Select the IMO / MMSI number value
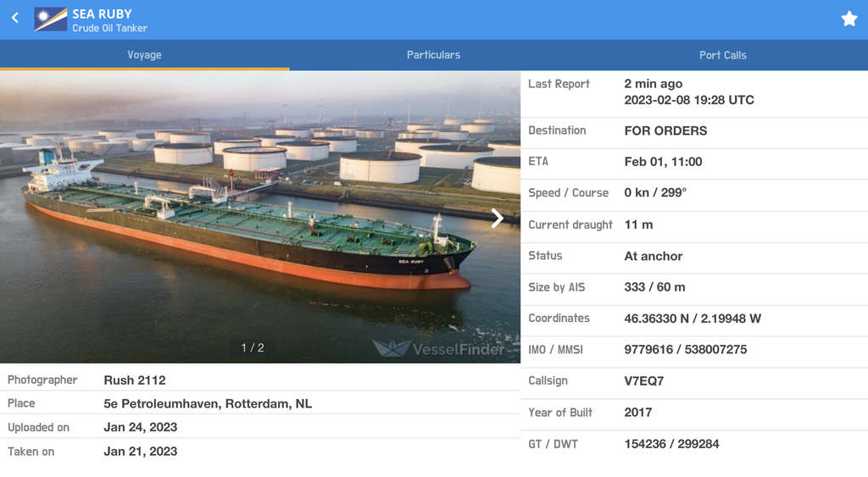The image size is (868, 477). 685,350
